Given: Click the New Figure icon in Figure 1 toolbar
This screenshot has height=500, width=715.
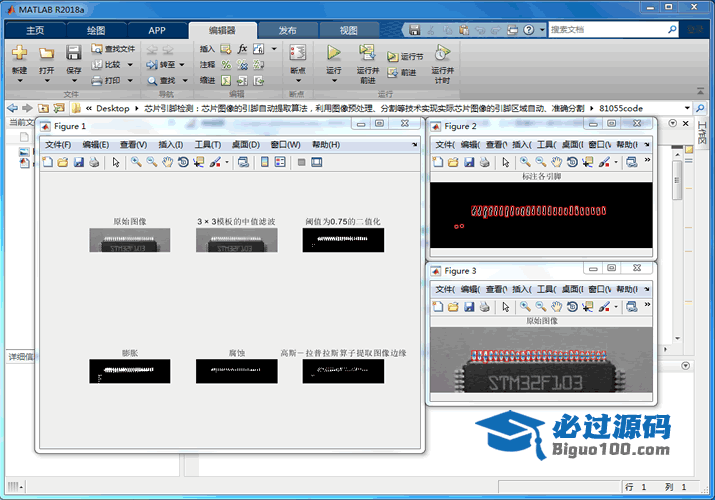Looking at the screenshot, I should (x=47, y=162).
